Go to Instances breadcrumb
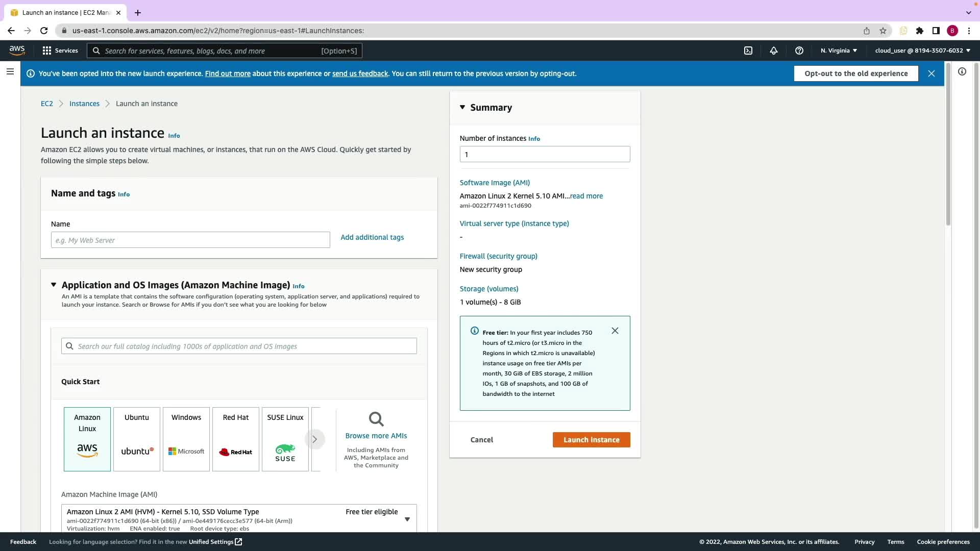Viewport: 980px width, 551px height. pos(84,104)
